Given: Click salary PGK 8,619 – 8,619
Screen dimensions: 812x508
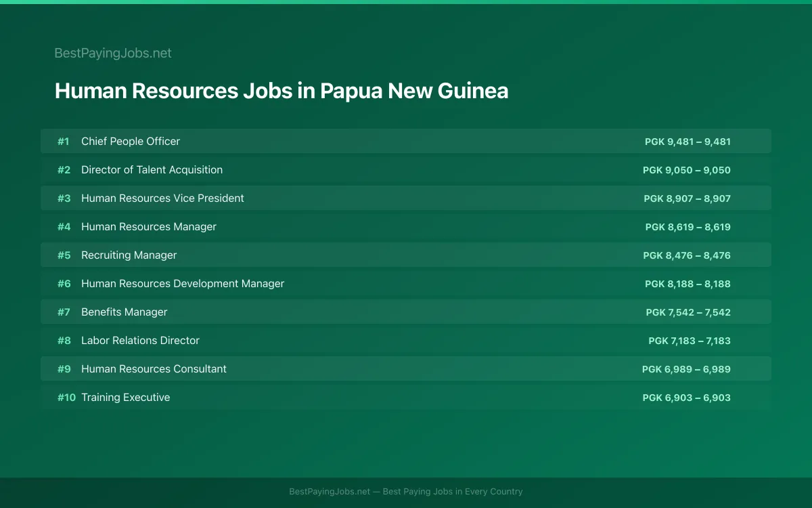Looking at the screenshot, I should (688, 227).
